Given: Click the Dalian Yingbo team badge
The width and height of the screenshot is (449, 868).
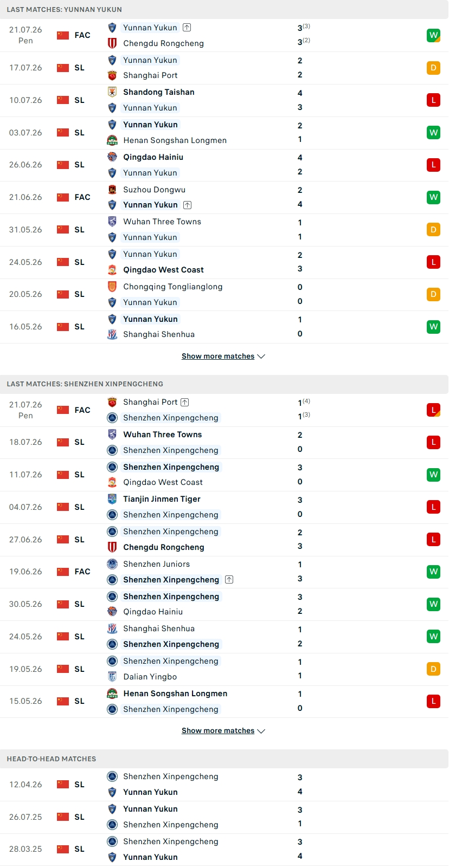Looking at the screenshot, I should coord(112,677).
